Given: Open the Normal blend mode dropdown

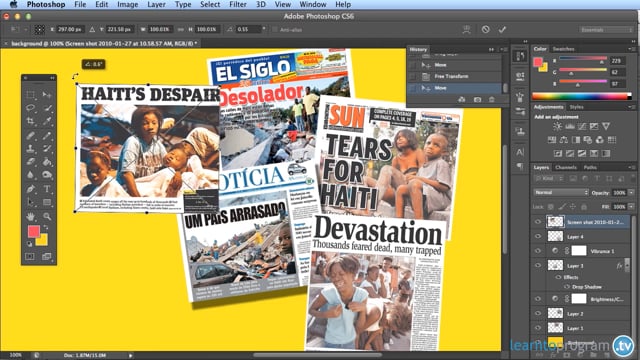Looking at the screenshot, I should click(561, 192).
